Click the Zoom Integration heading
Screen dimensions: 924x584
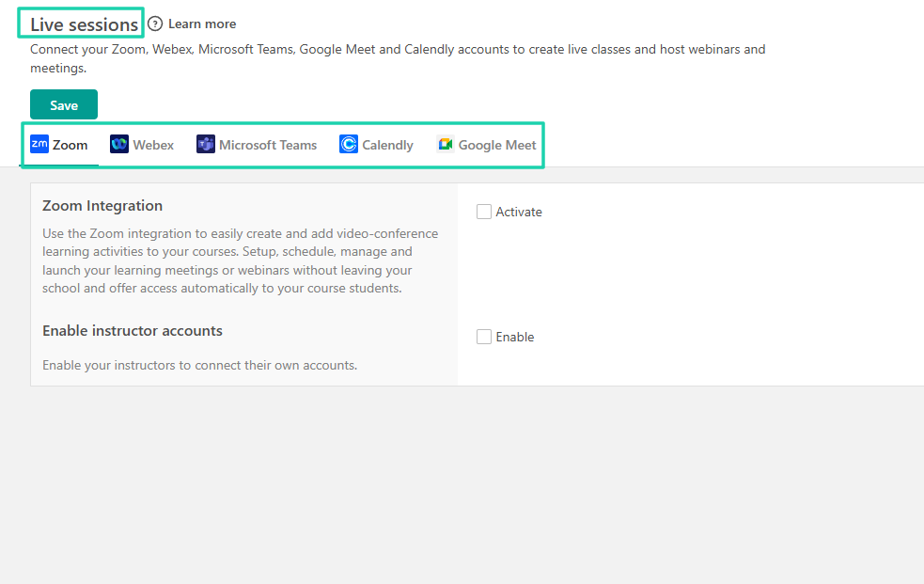pyautogui.click(x=102, y=206)
